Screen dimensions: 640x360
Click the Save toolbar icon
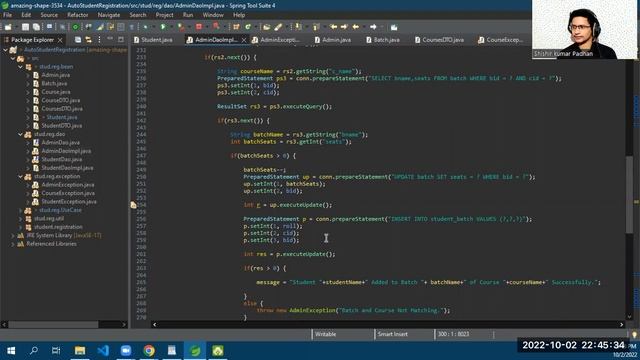coord(25,27)
